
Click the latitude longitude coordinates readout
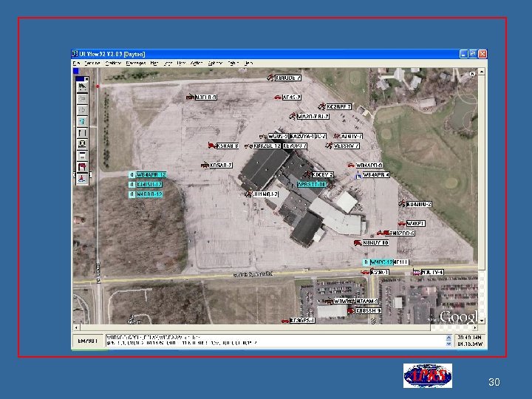tap(470, 341)
